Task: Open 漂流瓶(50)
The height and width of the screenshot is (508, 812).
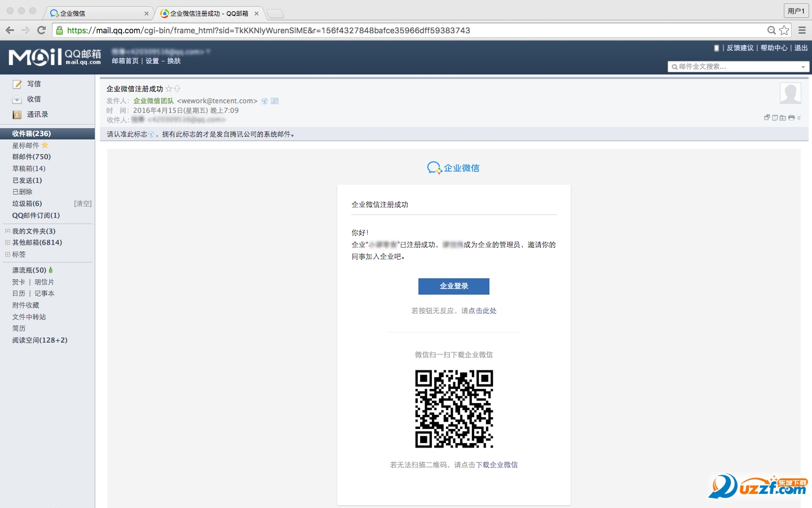Action: [29, 270]
